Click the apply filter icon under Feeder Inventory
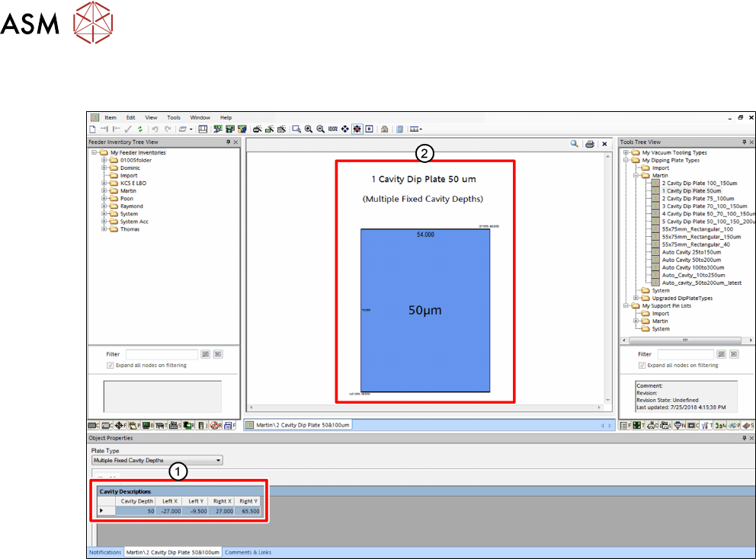This screenshot has width=756, height=559. (206, 354)
